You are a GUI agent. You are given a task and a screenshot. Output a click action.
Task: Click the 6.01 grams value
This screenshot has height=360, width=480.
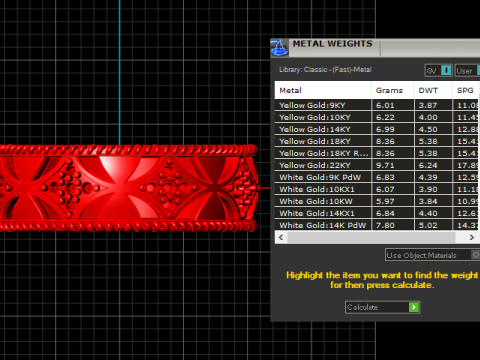click(x=385, y=105)
